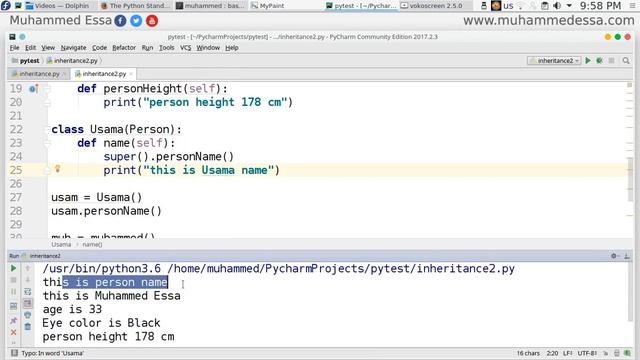This screenshot has height=360, width=640.
Task: Open the Run menu
Action: 147,48
